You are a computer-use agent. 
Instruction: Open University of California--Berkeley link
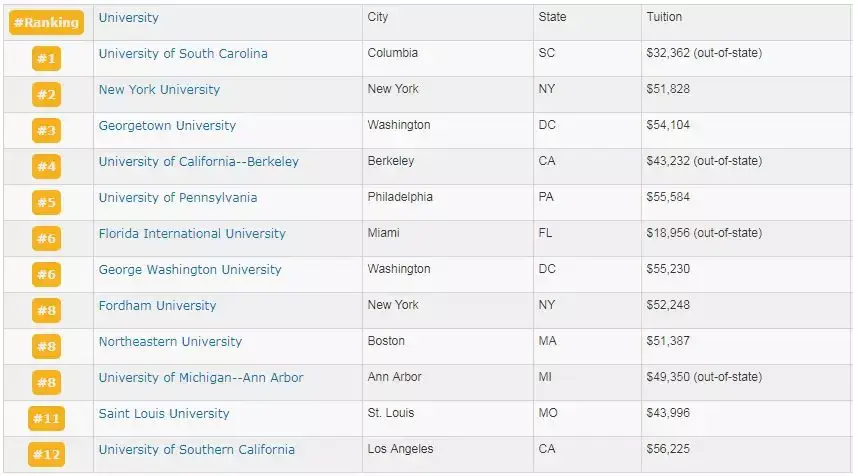coord(198,162)
